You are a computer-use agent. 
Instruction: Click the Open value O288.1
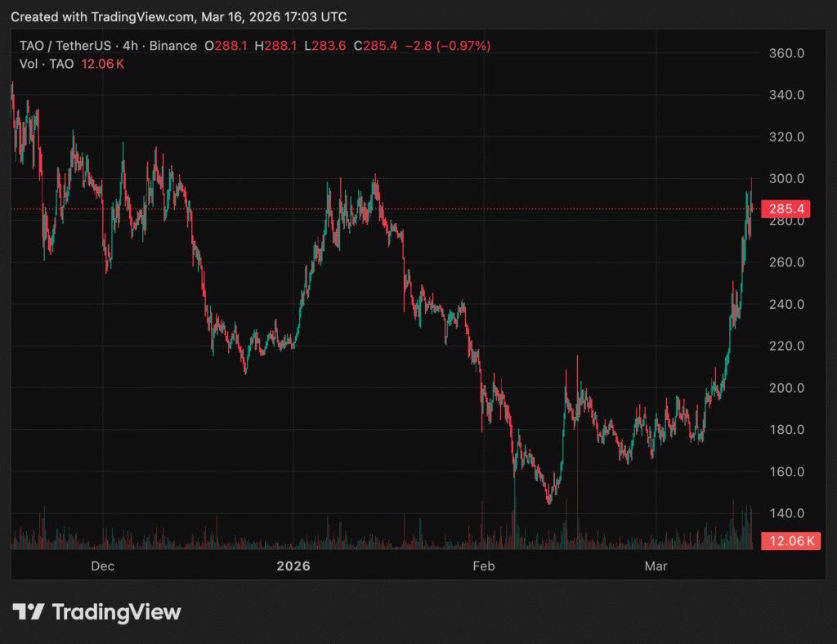pyautogui.click(x=226, y=46)
